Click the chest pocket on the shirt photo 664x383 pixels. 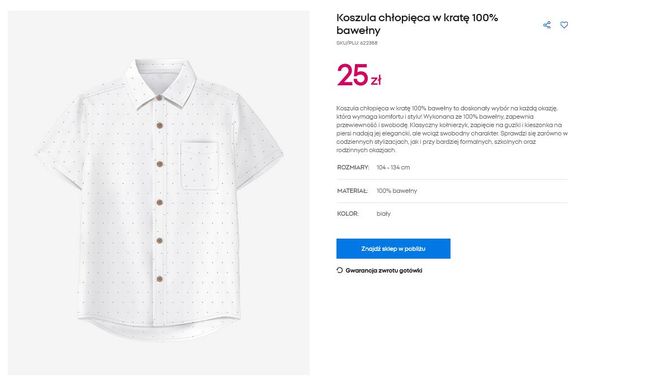click(199, 165)
